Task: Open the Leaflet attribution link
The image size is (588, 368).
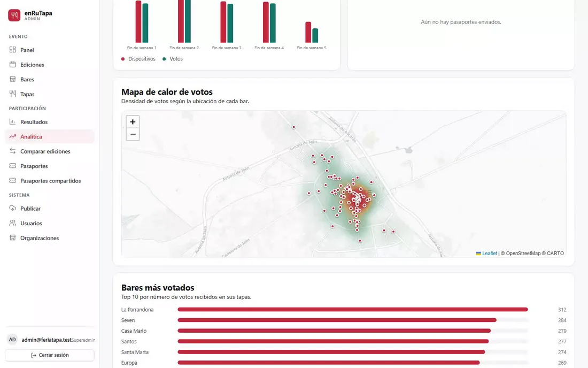Action: [489, 253]
